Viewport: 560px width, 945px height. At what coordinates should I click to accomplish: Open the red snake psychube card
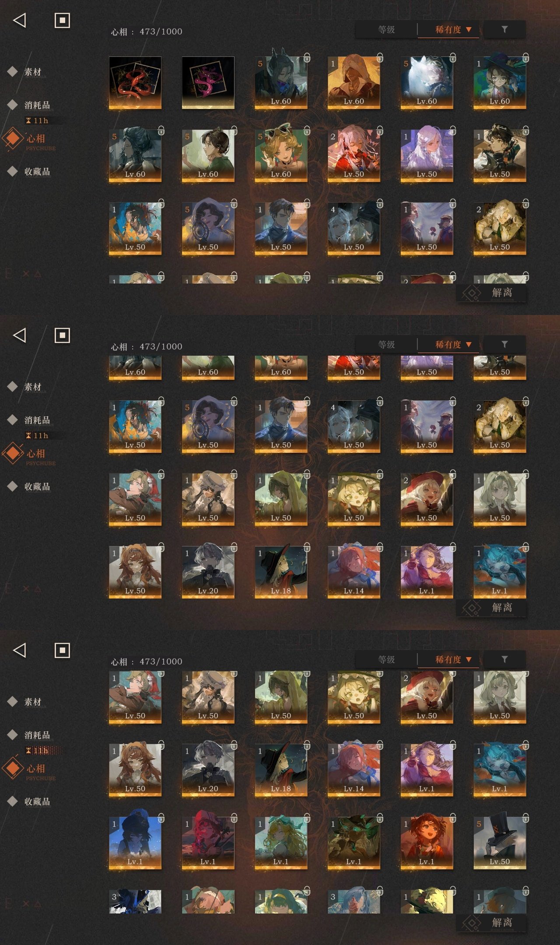[x=135, y=82]
